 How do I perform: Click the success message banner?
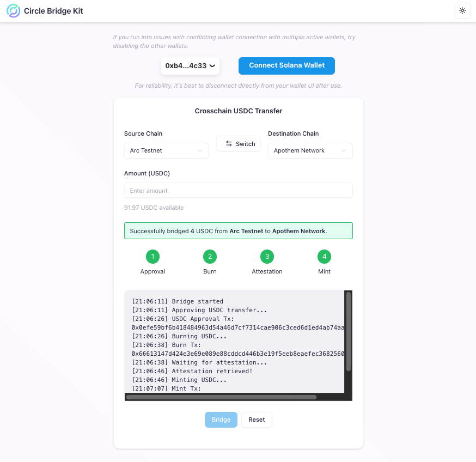pyautogui.click(x=239, y=231)
